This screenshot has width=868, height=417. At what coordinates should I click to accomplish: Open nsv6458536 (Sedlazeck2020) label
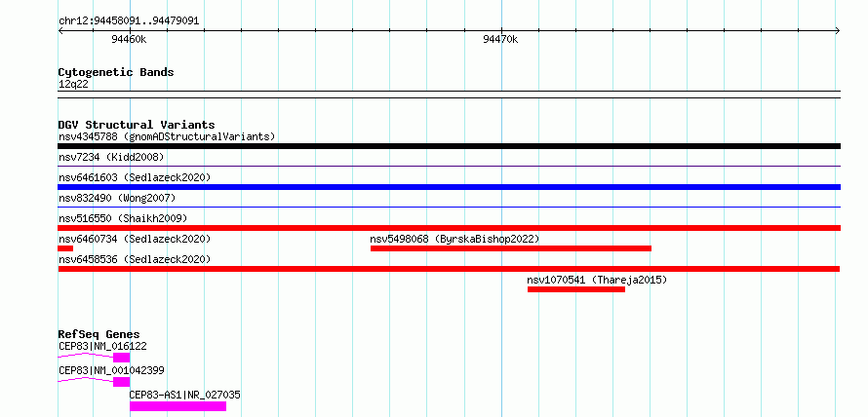[x=135, y=259]
